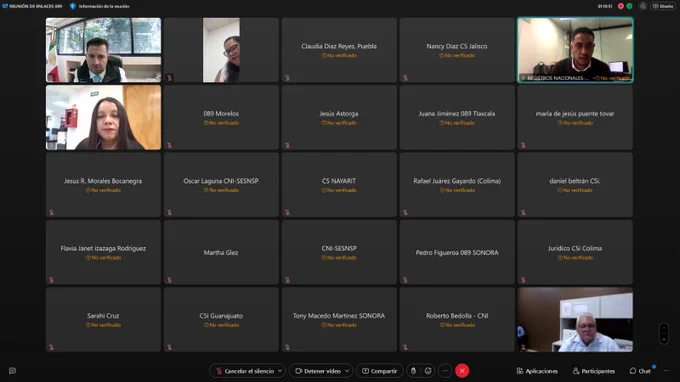Open the Participantes panel
Image resolution: width=680 pixels, height=382 pixels.
(594, 371)
